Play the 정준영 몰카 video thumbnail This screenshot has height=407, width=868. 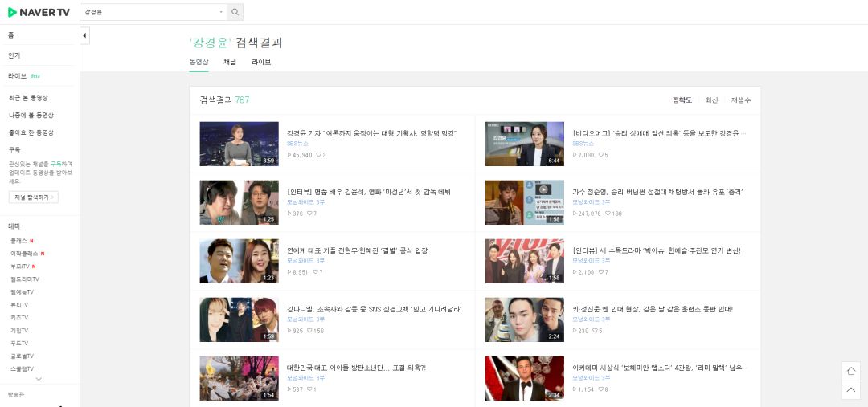click(525, 202)
